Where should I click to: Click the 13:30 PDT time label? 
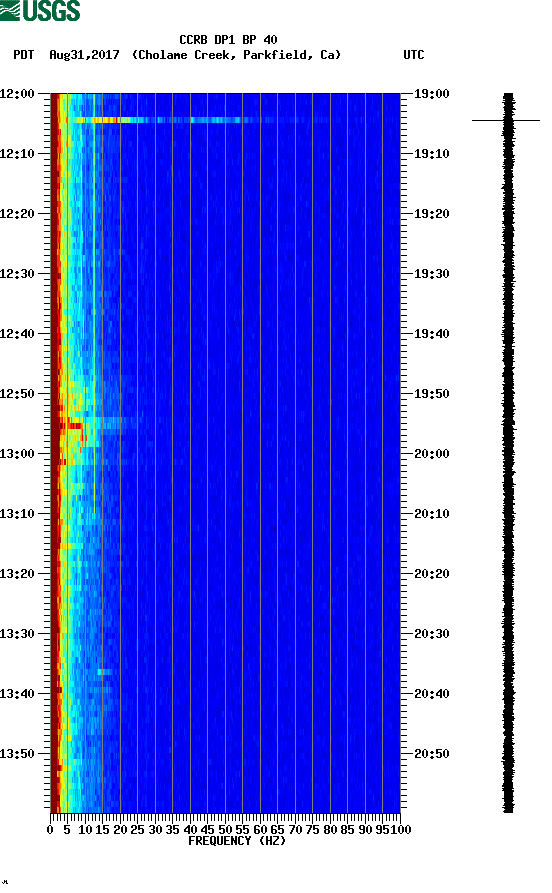click(17, 634)
